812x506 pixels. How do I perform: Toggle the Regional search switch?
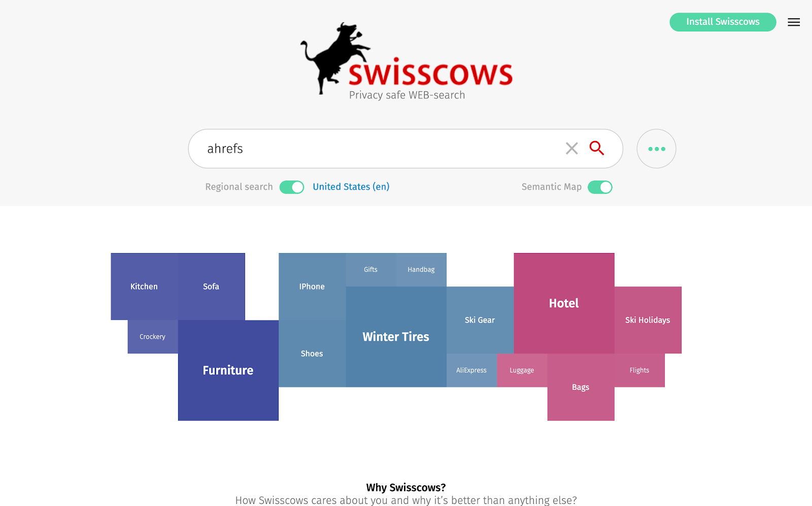click(x=292, y=187)
